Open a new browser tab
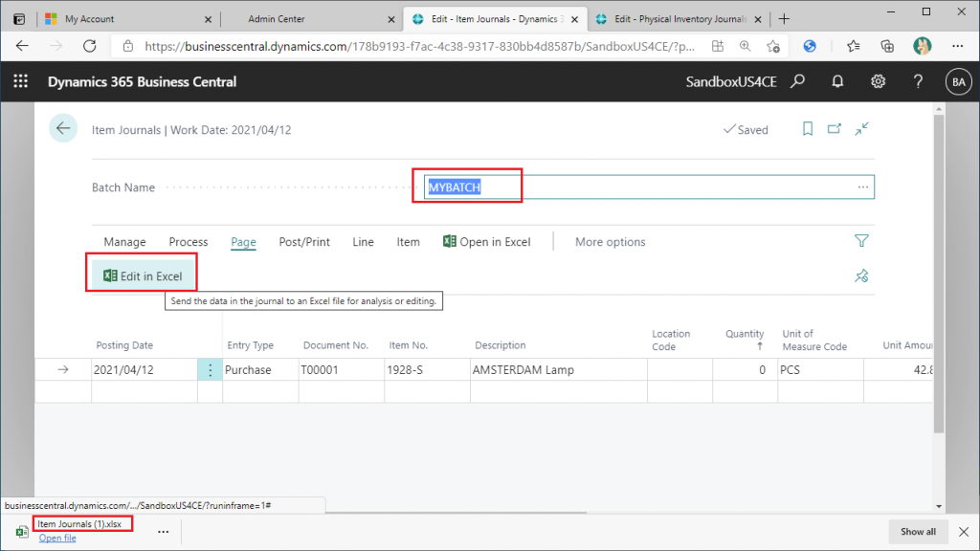 (x=784, y=19)
